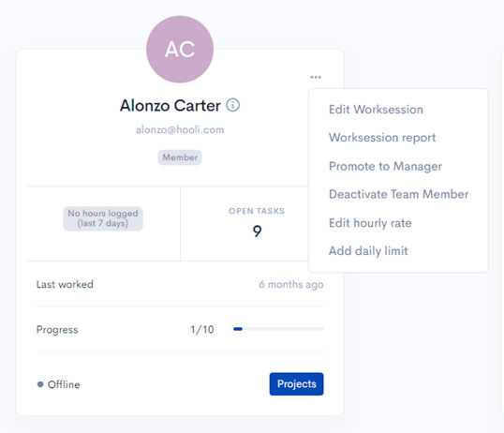The image size is (504, 433).
Task: Click the Offline status dot
Action: click(x=40, y=384)
